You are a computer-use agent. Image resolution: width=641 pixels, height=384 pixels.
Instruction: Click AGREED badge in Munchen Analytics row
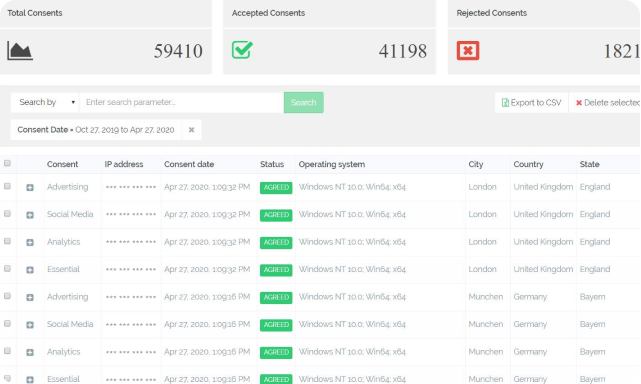point(276,352)
